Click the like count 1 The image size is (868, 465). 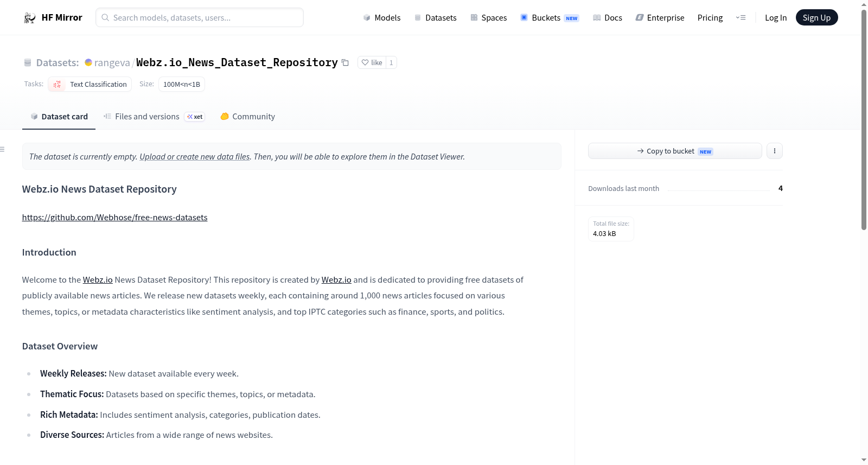pyautogui.click(x=391, y=62)
